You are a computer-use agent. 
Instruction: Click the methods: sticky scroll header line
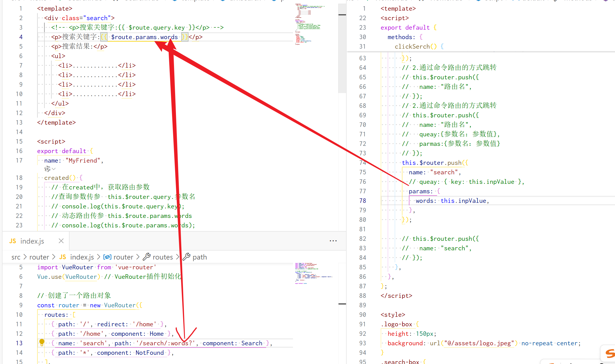coord(401,37)
